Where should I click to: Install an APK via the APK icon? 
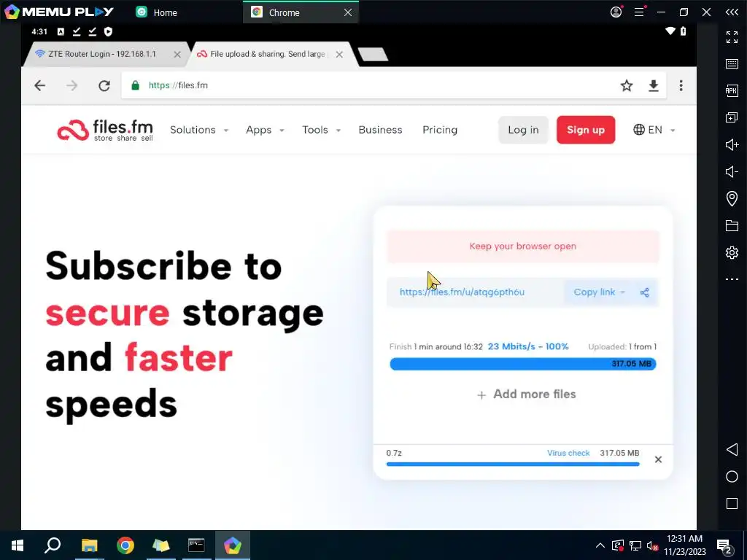point(732,91)
